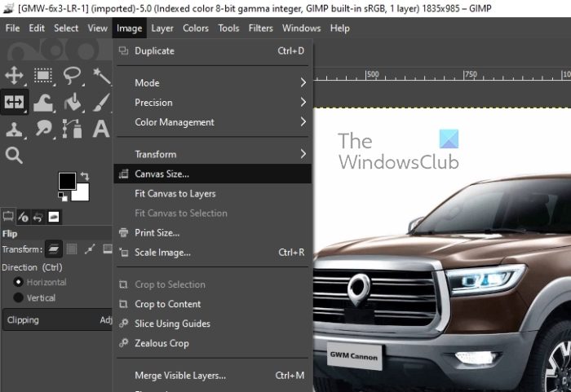Click the black foreground color swatch
571x392 pixels.
[67, 181]
